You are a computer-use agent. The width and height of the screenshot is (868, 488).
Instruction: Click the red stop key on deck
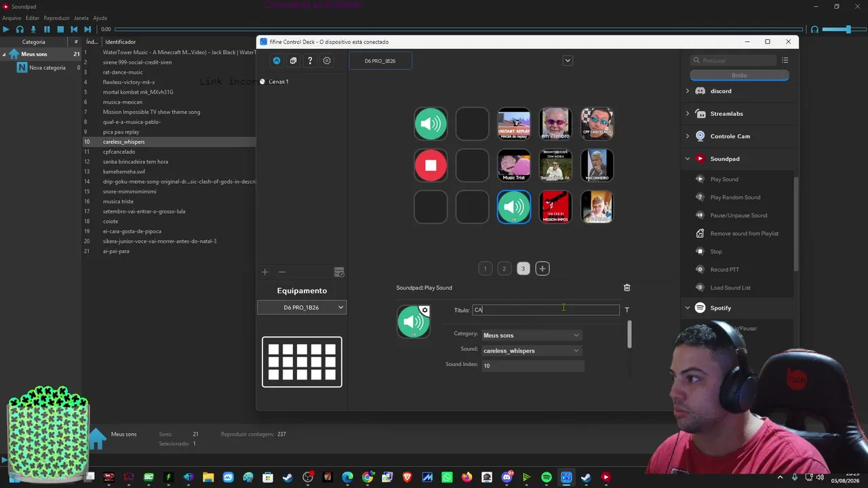(431, 165)
